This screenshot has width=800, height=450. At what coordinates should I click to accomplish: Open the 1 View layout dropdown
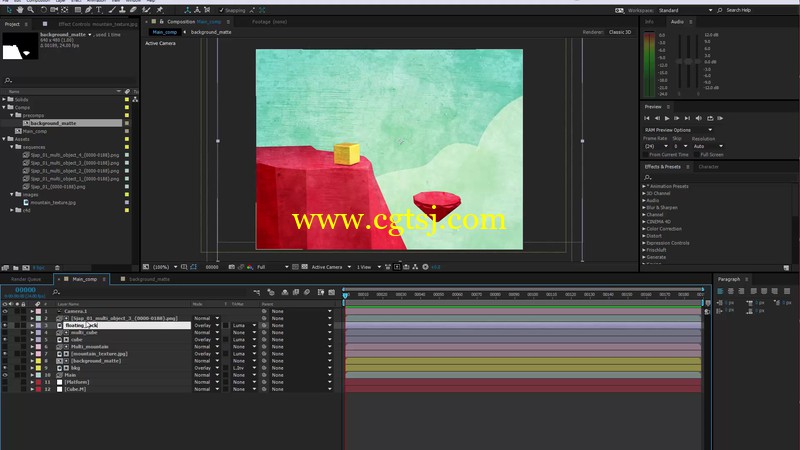click(368, 267)
